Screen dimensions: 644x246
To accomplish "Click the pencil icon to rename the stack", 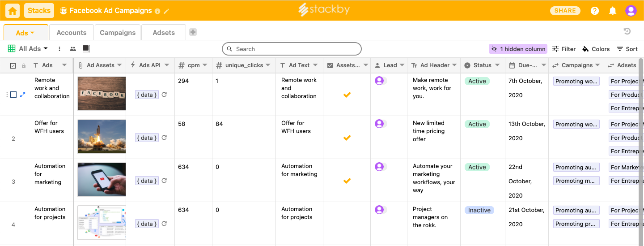I will coord(166,11).
